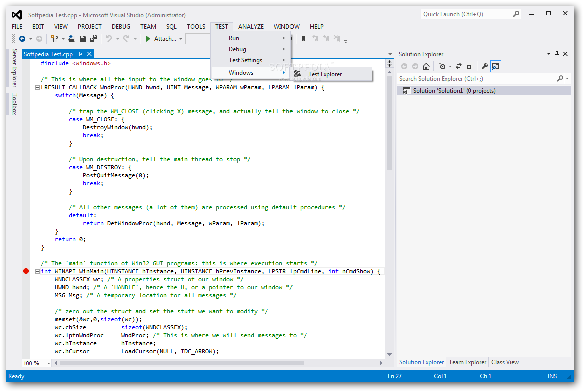
Task: Click the Test Explorer submenu icon
Action: pos(297,74)
